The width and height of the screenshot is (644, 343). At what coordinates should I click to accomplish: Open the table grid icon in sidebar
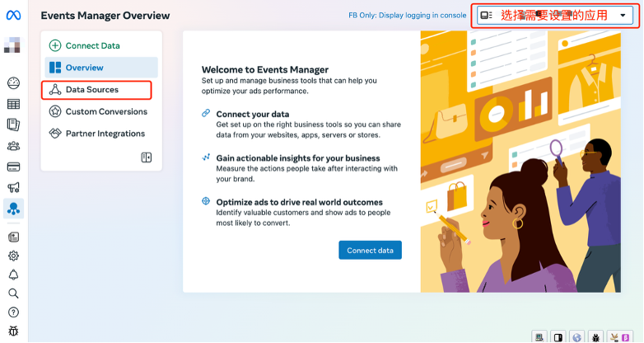pos(13,104)
